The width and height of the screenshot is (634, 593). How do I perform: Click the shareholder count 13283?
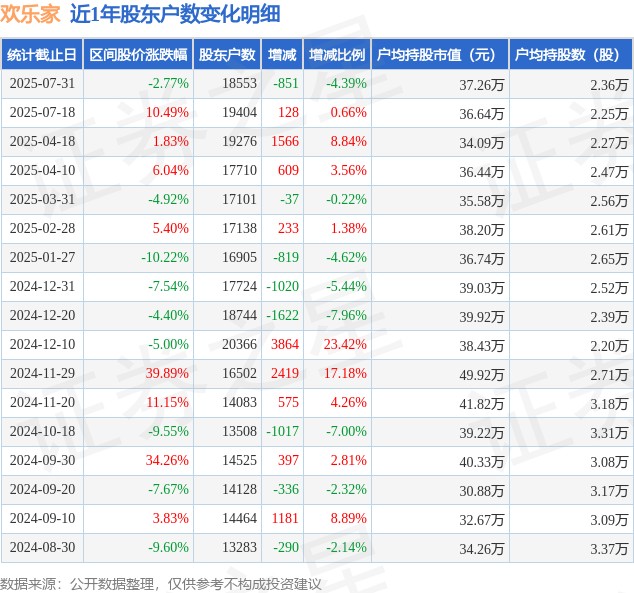pos(239,547)
